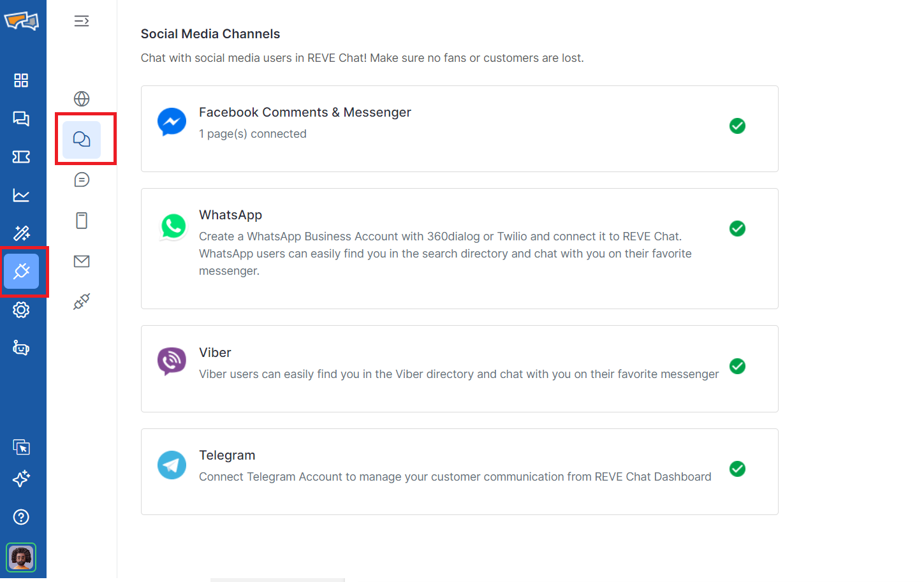The height and width of the screenshot is (582, 924).
Task: Click the Viber connected green checkmark
Action: tap(737, 366)
